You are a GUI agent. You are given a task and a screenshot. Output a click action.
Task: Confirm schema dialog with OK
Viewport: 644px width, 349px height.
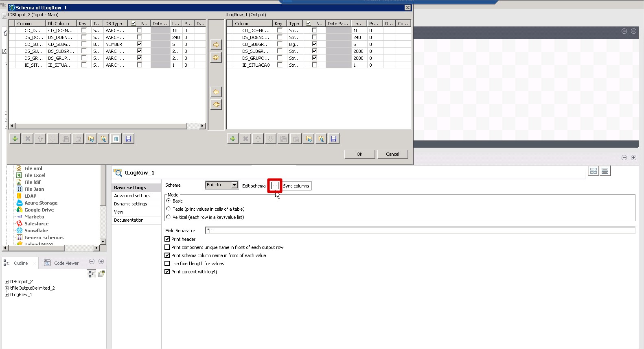(359, 154)
